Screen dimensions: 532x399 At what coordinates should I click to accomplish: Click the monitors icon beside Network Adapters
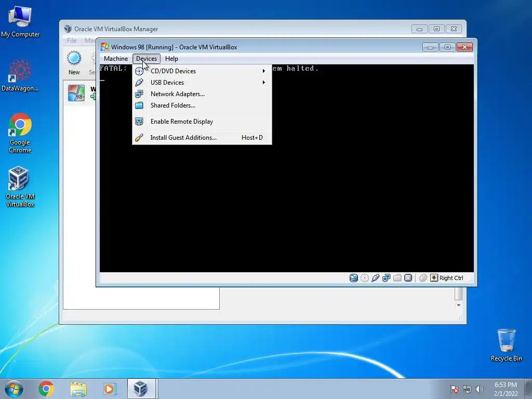pos(139,94)
